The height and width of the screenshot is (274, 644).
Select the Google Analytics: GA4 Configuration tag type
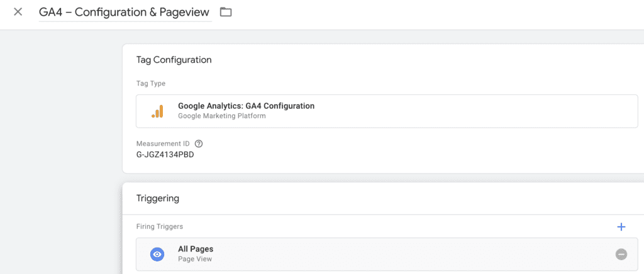coord(387,111)
